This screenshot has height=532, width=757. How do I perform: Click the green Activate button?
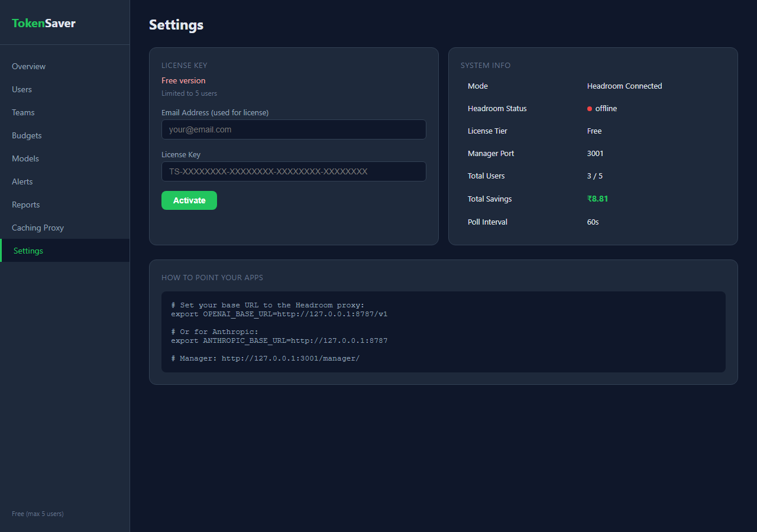tap(189, 200)
